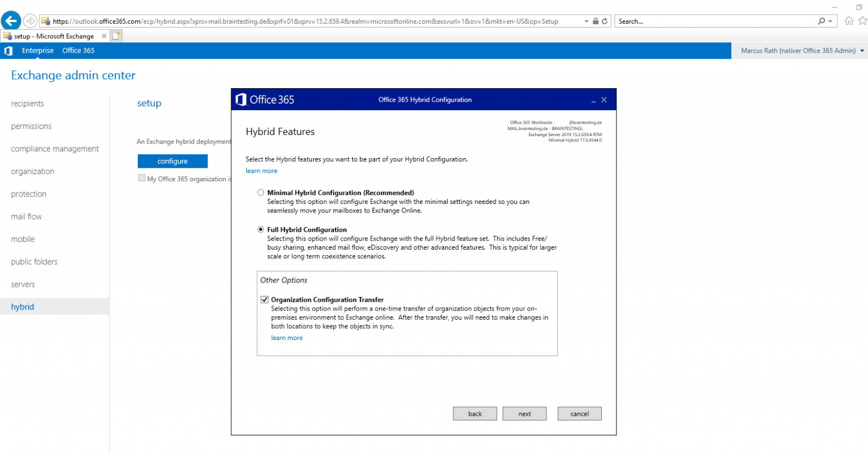868x453 pixels.
Task: Click the browser back arrow
Action: point(11,20)
